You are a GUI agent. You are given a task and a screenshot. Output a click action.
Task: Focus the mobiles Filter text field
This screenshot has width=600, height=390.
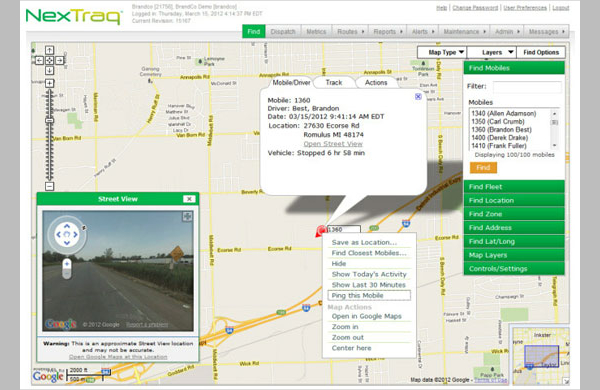[x=527, y=87]
